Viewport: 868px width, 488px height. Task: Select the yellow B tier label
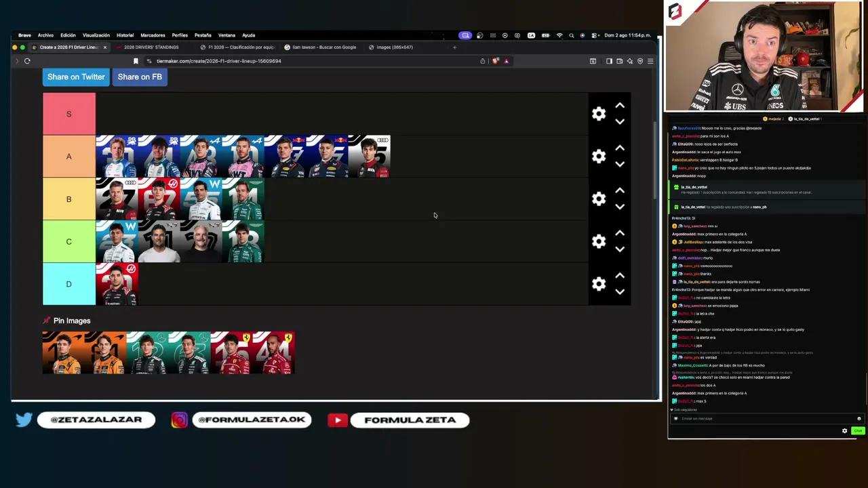pos(68,199)
